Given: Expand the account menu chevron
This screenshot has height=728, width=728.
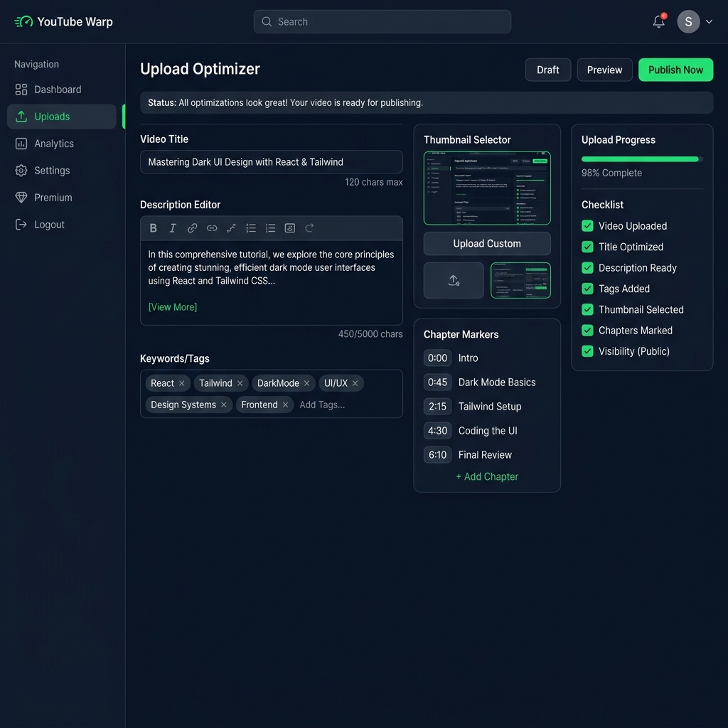Looking at the screenshot, I should 709,21.
